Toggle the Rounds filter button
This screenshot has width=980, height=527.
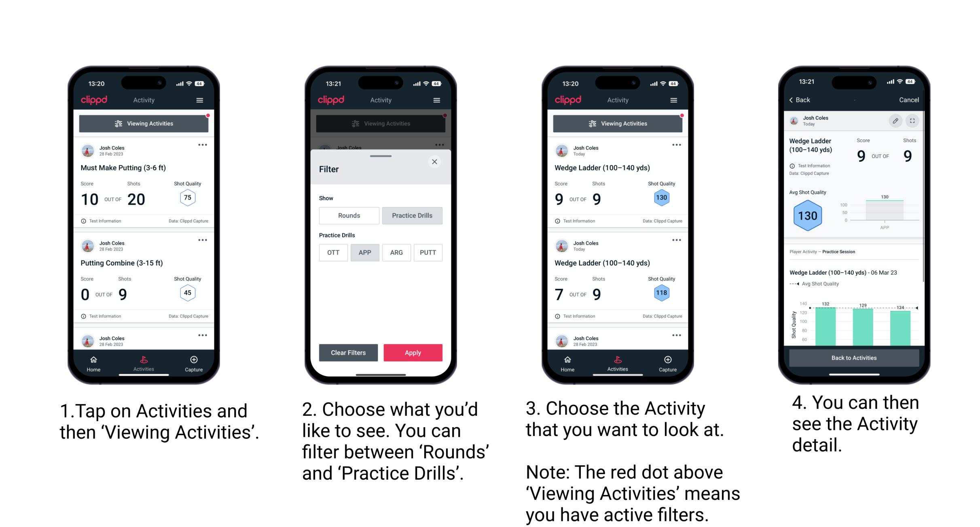point(348,216)
